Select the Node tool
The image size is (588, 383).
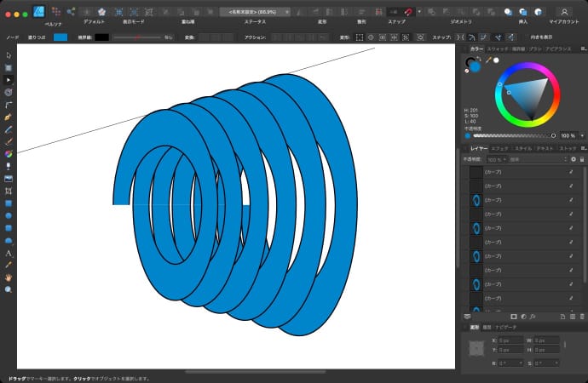pos(9,79)
